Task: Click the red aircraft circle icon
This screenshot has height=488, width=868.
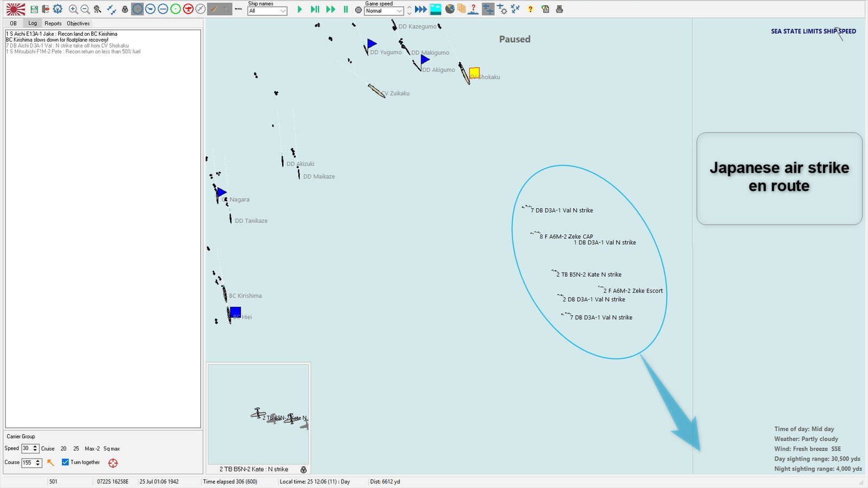Action: (188, 9)
